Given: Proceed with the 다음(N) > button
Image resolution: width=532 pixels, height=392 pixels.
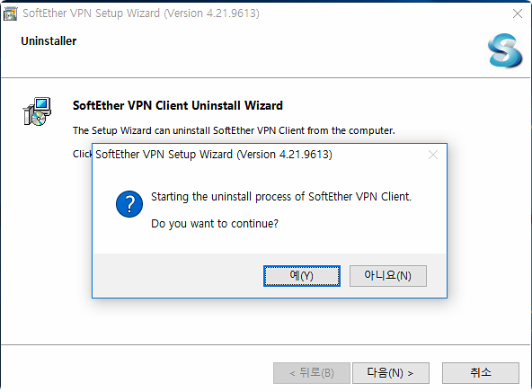Looking at the screenshot, I should tap(391, 372).
